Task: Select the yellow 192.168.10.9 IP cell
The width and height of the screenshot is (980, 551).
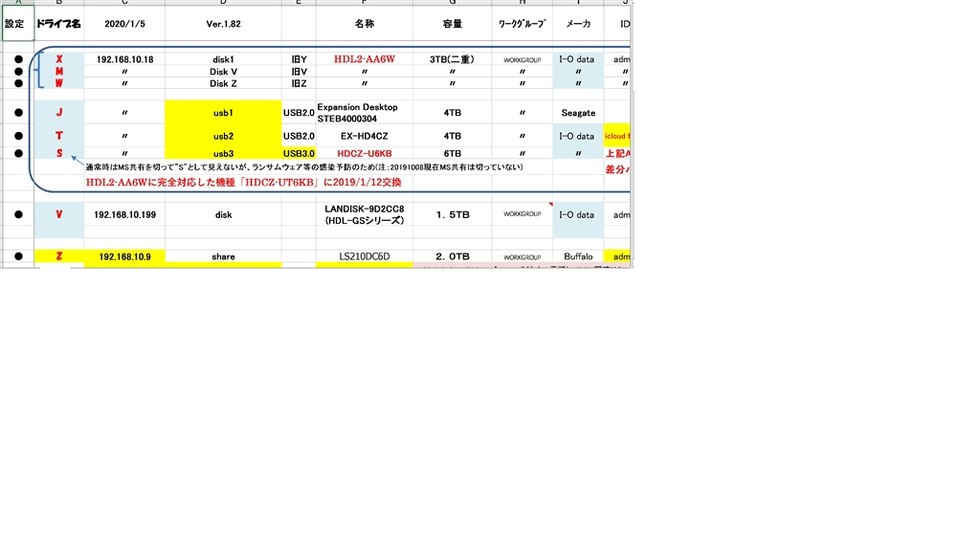Action: [124, 256]
